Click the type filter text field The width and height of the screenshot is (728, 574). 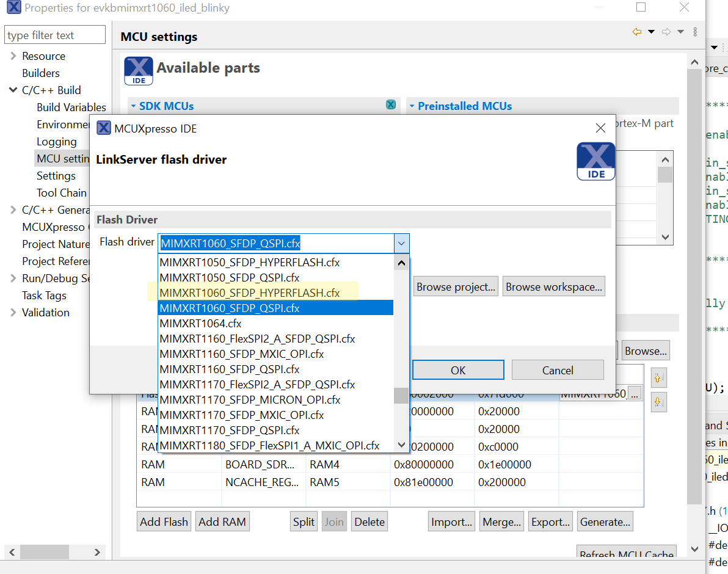(55, 35)
